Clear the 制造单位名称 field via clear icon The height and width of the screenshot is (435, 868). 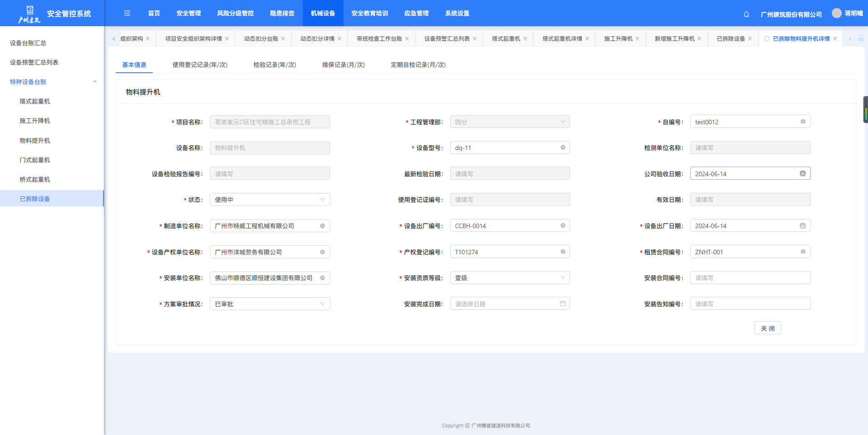click(322, 226)
